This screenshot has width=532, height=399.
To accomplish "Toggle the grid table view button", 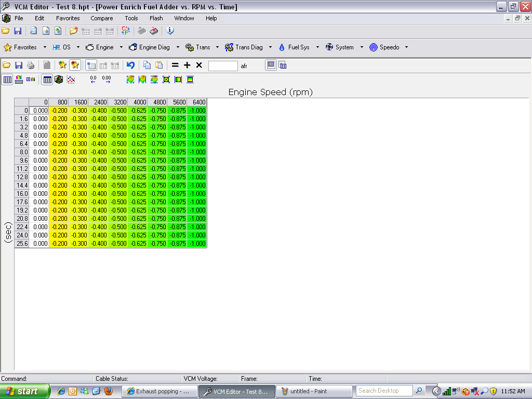I will tap(47, 79).
